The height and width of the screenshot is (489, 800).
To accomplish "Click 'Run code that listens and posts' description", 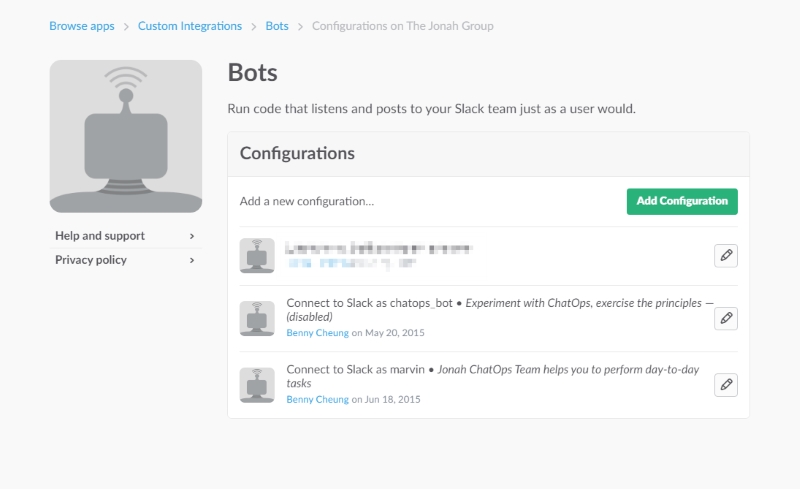I will click(x=431, y=109).
